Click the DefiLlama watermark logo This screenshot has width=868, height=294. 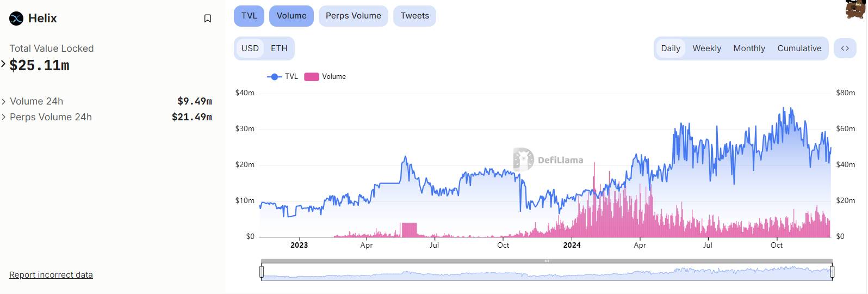[x=523, y=160]
